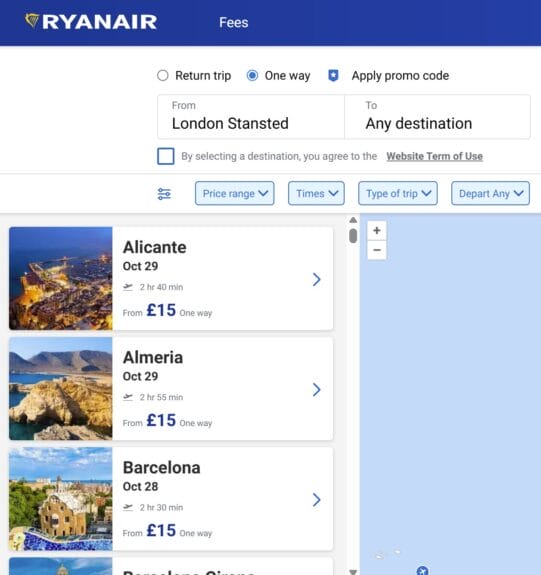Open the Website Term of Use link
This screenshot has width=541, height=575.
[x=435, y=156]
